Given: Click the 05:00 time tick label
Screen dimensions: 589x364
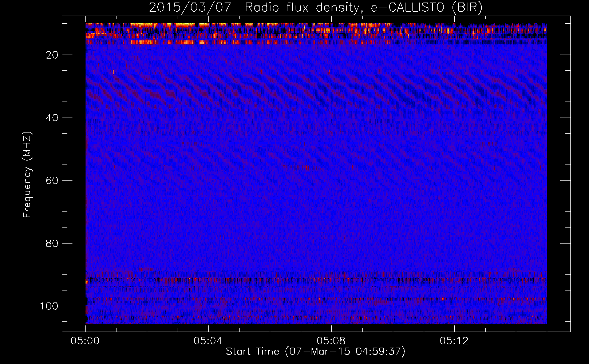Looking at the screenshot, I should click(x=85, y=341).
